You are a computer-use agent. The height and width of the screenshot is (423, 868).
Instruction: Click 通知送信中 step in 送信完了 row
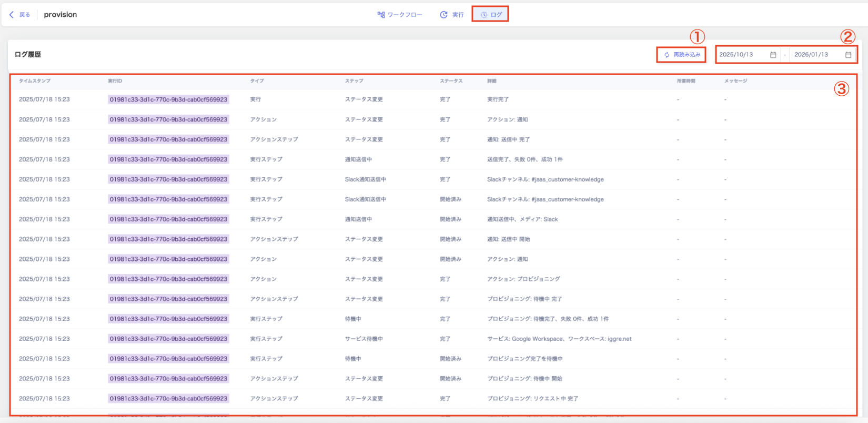[358, 159]
